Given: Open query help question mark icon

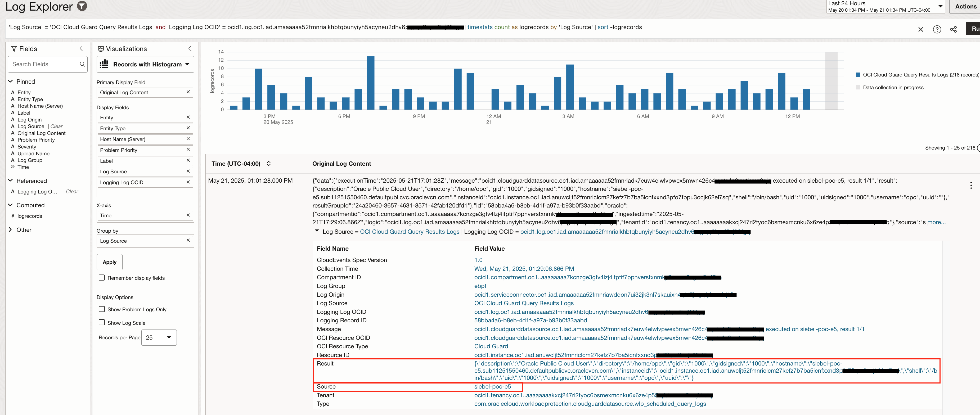Looking at the screenshot, I should coord(937,29).
